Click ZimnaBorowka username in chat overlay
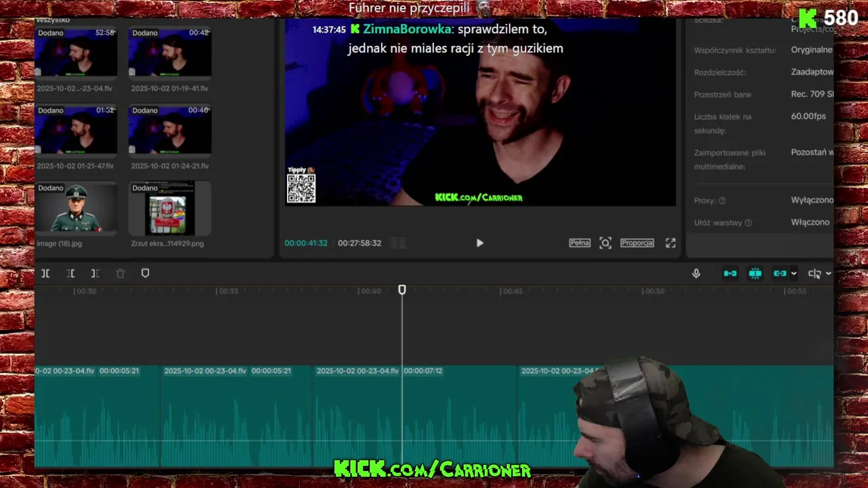 [x=407, y=29]
